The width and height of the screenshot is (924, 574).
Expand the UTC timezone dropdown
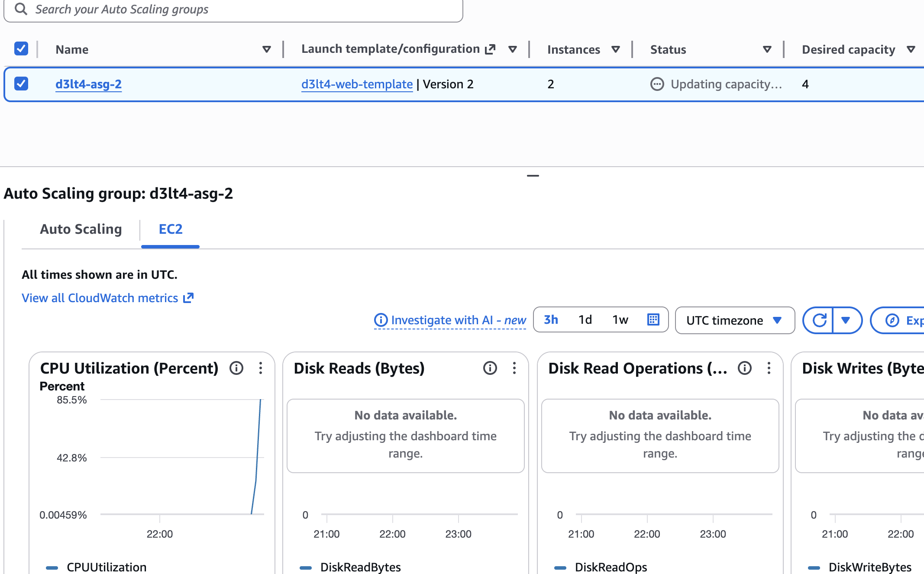(x=735, y=320)
